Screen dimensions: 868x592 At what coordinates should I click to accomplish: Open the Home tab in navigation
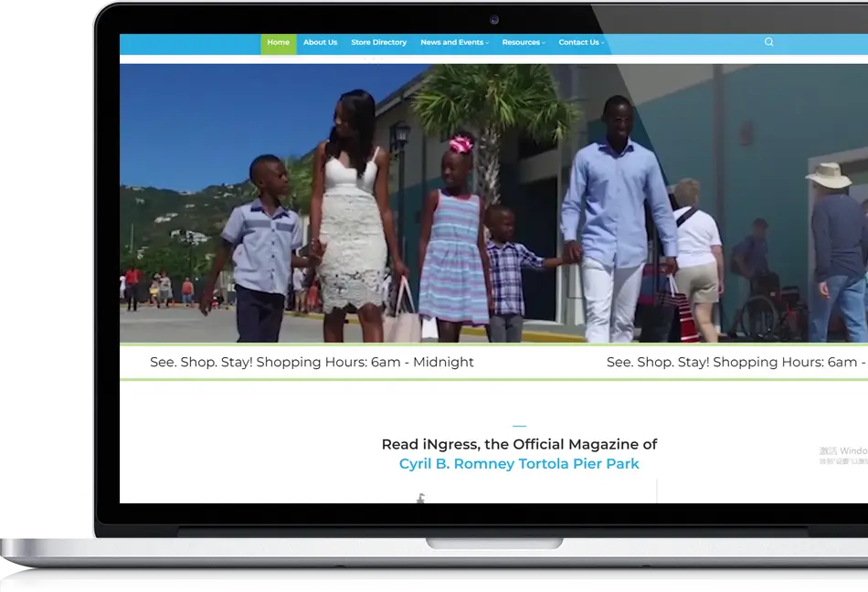[x=279, y=43]
